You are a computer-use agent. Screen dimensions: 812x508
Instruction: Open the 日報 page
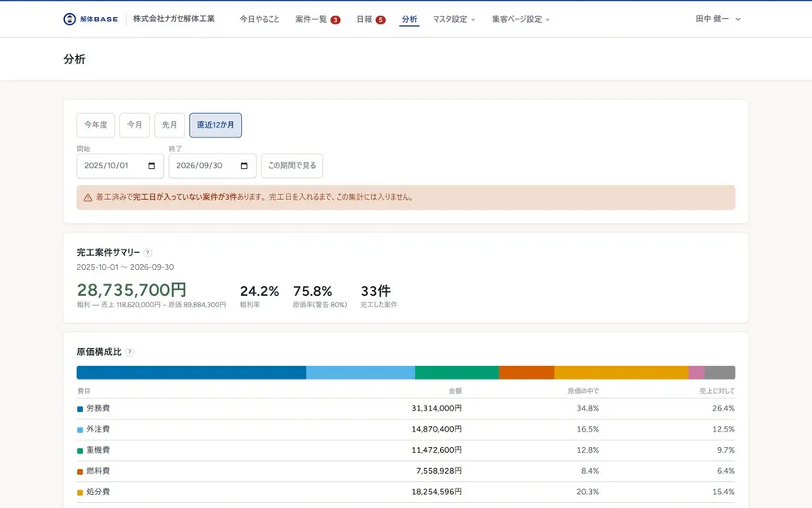(x=365, y=20)
